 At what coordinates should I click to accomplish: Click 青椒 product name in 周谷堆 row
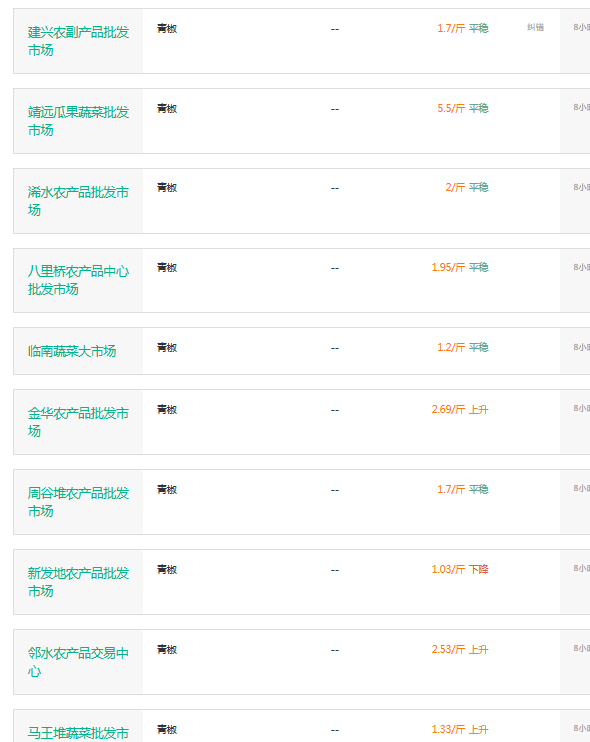pyautogui.click(x=167, y=490)
